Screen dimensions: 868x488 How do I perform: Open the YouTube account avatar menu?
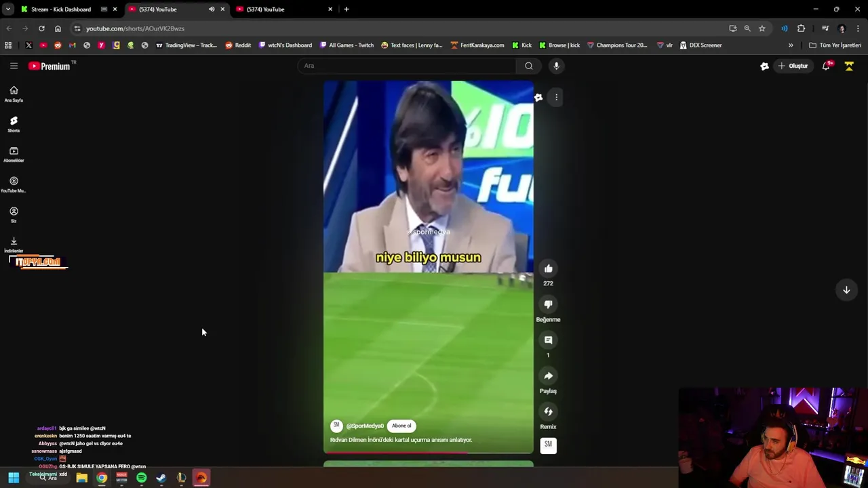click(849, 66)
